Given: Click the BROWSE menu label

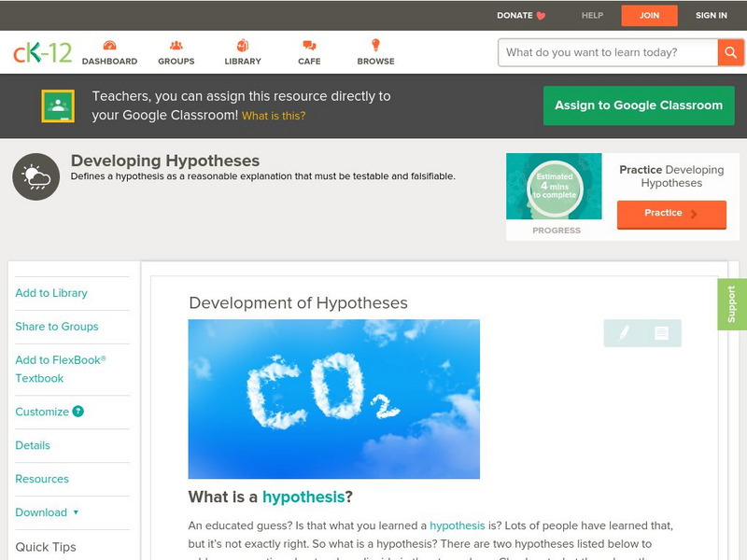Looking at the screenshot, I should coord(376,62).
